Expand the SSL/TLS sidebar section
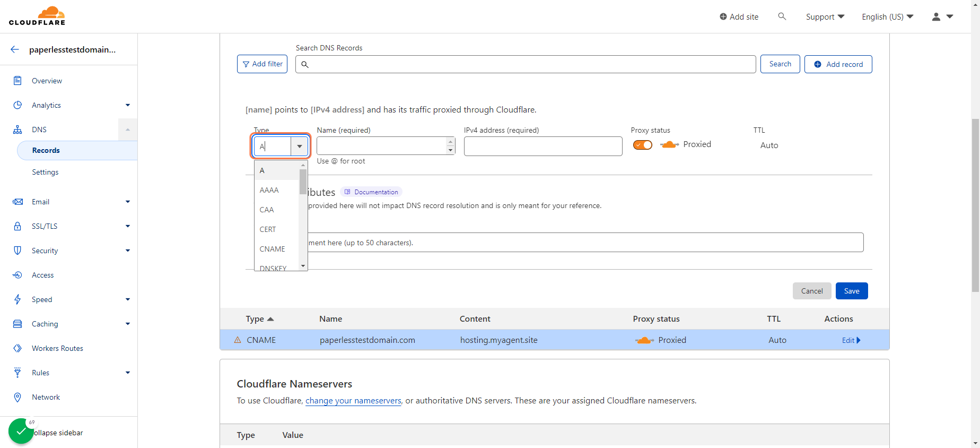 pos(128,226)
